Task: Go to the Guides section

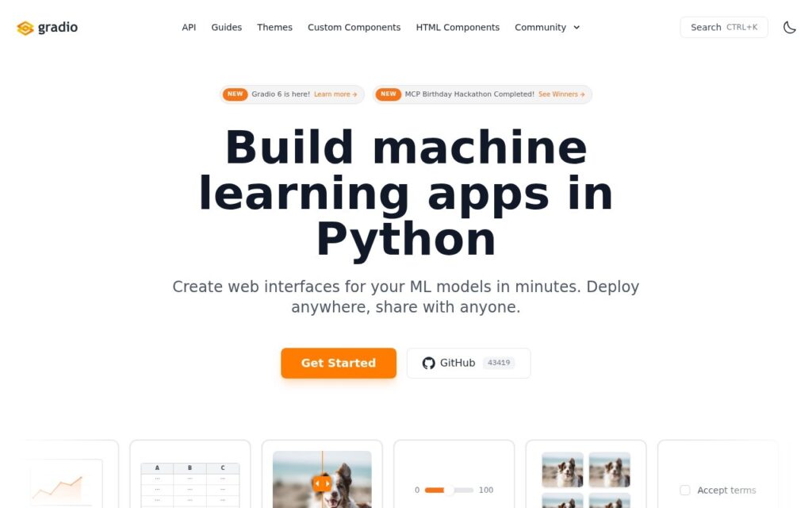Action: [226, 28]
